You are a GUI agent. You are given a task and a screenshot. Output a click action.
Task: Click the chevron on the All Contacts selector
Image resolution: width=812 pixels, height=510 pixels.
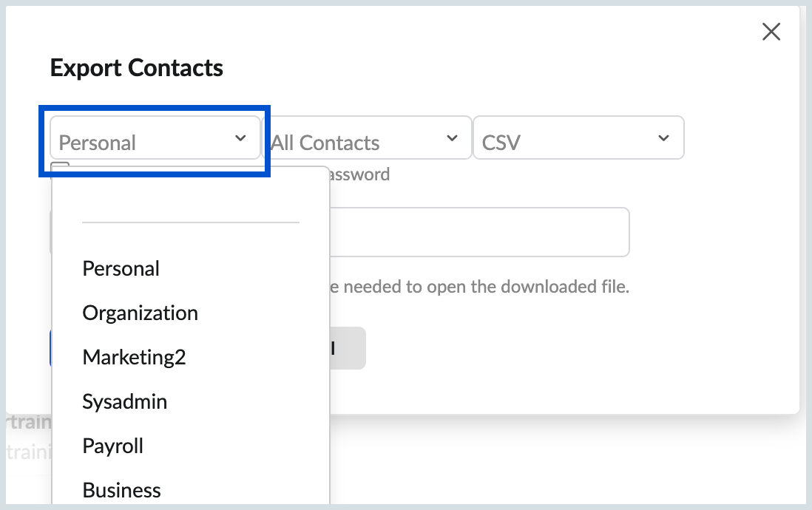click(453, 138)
